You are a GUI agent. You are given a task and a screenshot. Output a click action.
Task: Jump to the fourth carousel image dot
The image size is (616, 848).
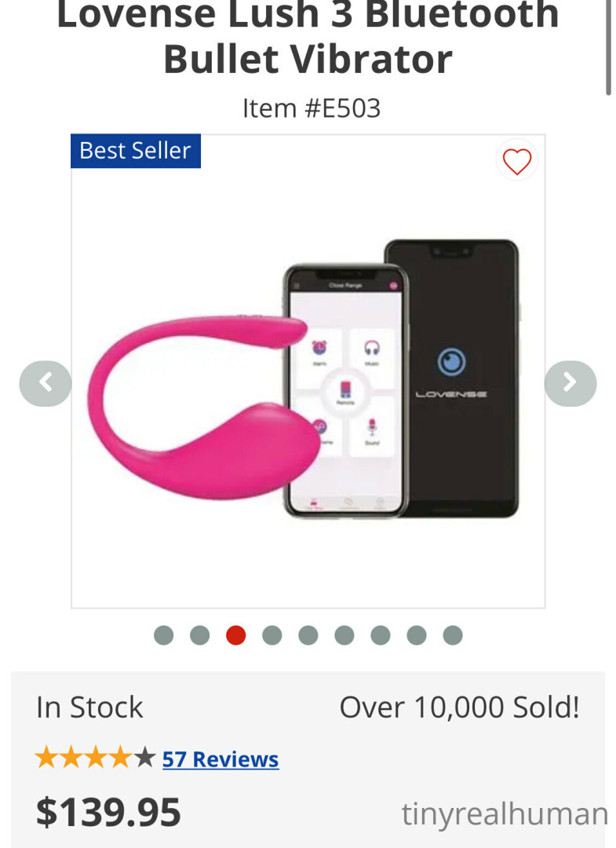272,635
